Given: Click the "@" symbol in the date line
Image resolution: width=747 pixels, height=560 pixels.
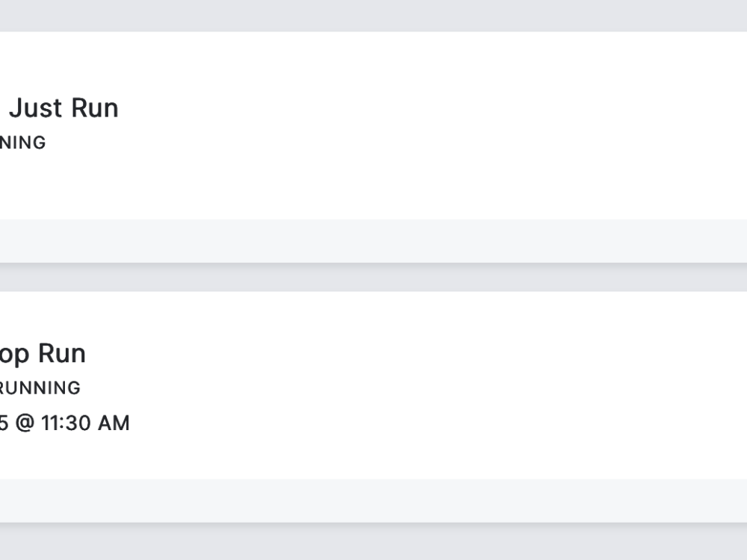Looking at the screenshot, I should point(25,423).
